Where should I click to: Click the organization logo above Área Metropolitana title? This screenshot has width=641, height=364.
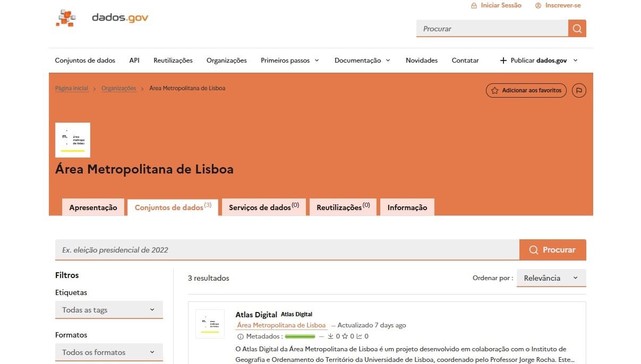pos(73,140)
